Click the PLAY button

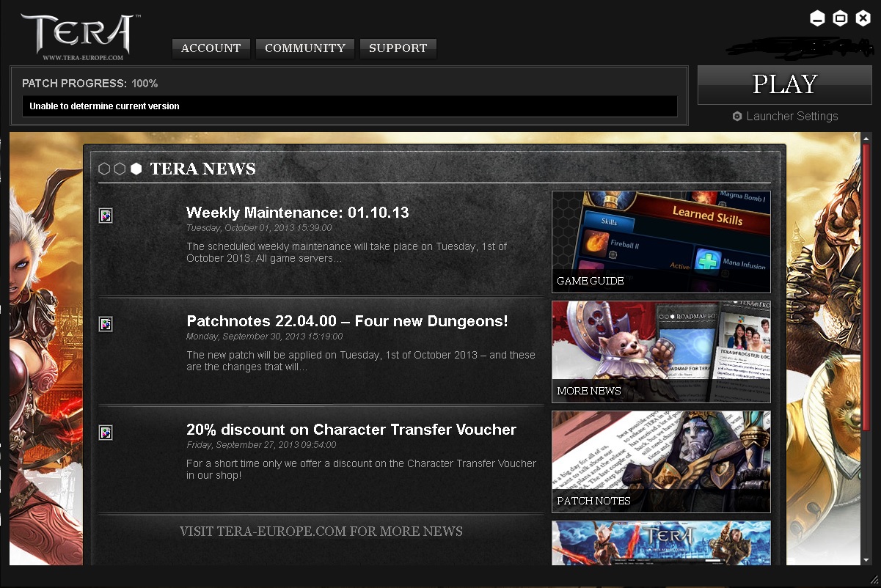tap(784, 84)
